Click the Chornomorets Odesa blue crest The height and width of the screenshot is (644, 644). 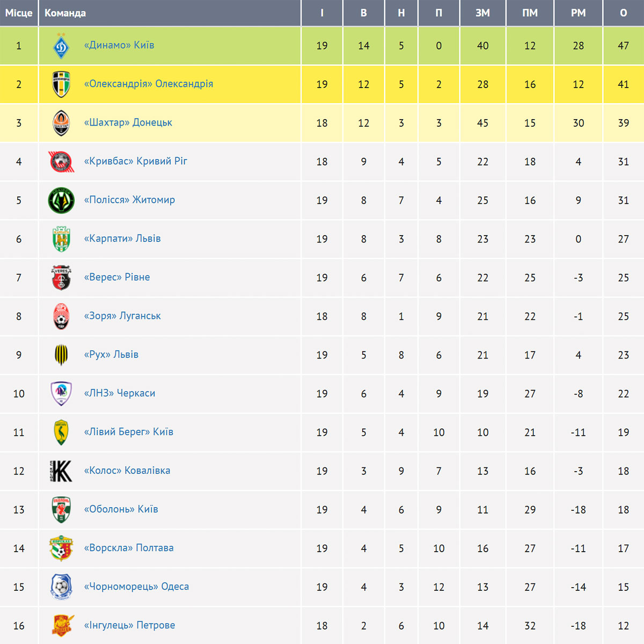click(61, 587)
